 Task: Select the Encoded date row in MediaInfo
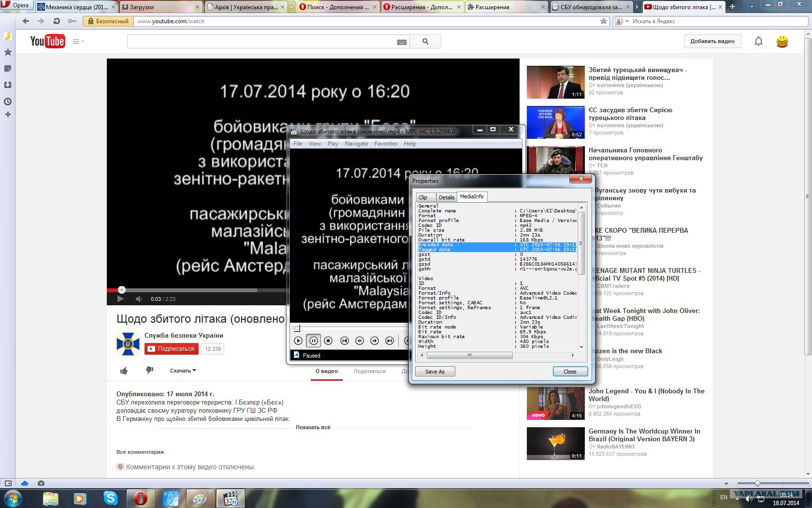coord(497,245)
